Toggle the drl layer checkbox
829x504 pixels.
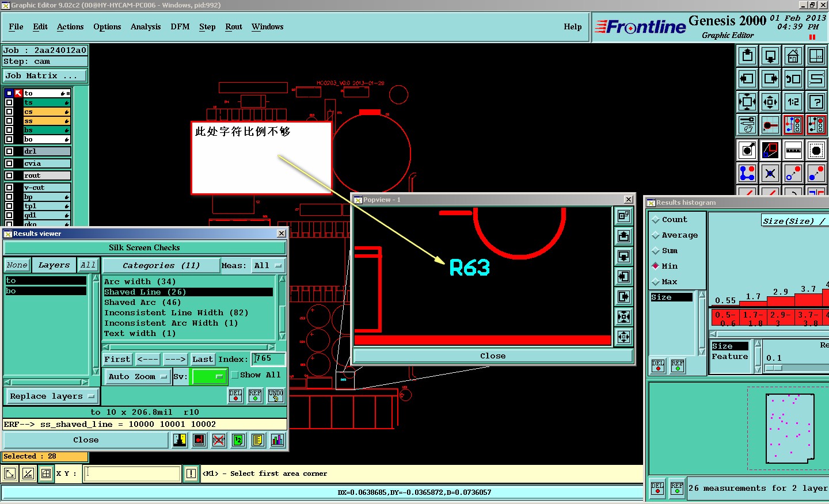pos(9,151)
